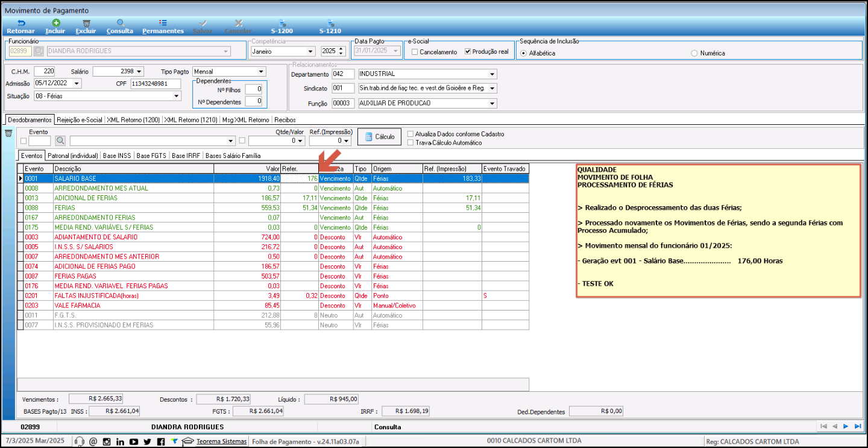Switch to the XML Retorno (1210) tab
The width and height of the screenshot is (868, 448).
(x=191, y=119)
